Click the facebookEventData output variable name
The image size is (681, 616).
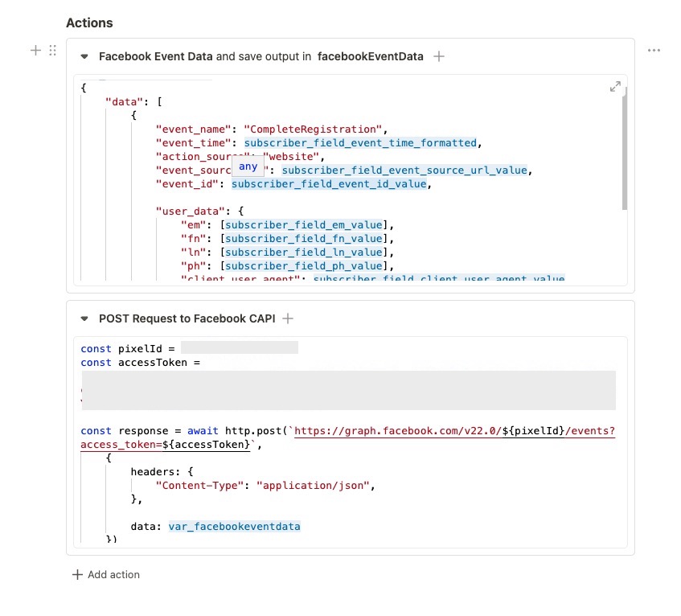370,56
